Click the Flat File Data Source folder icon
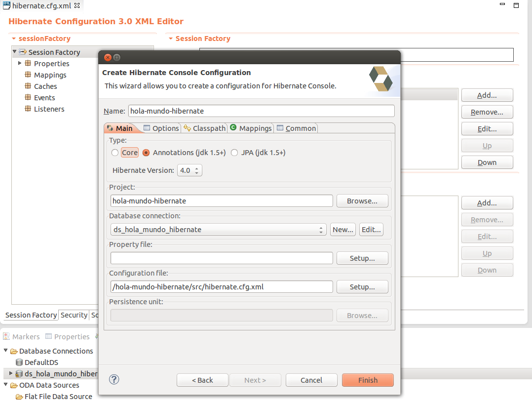The height and width of the screenshot is (402, 532). [19, 397]
